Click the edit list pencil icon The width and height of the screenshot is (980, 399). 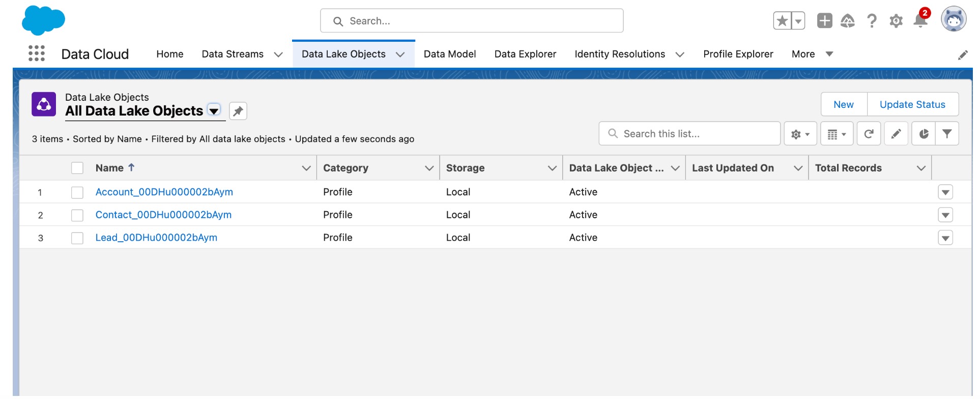[x=896, y=134]
